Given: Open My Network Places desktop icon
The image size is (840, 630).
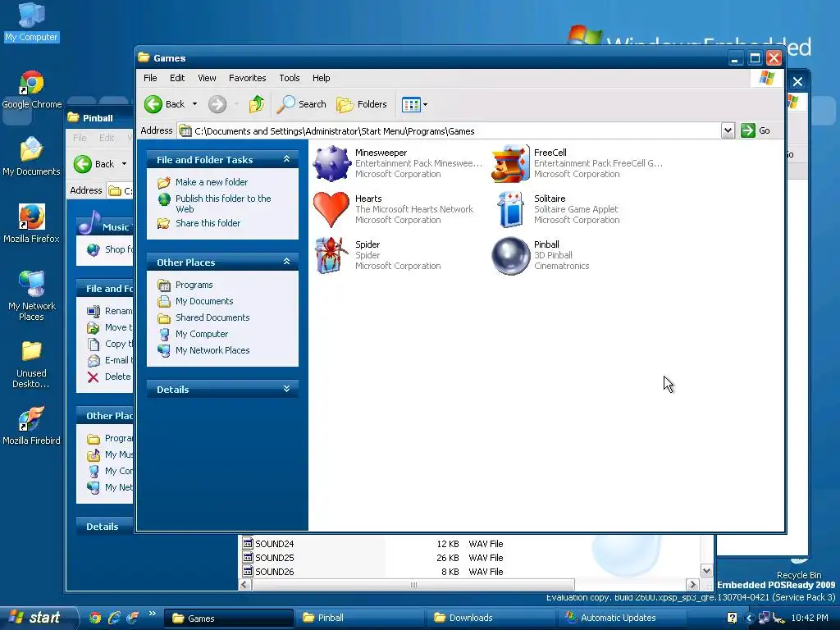Looking at the screenshot, I should (32, 295).
